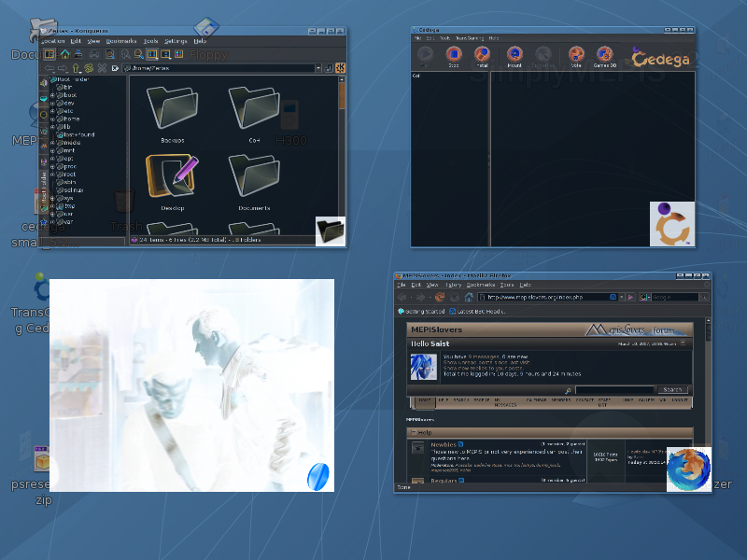Open the Tools menu in Cedega
747x560 pixels.
coord(444,38)
